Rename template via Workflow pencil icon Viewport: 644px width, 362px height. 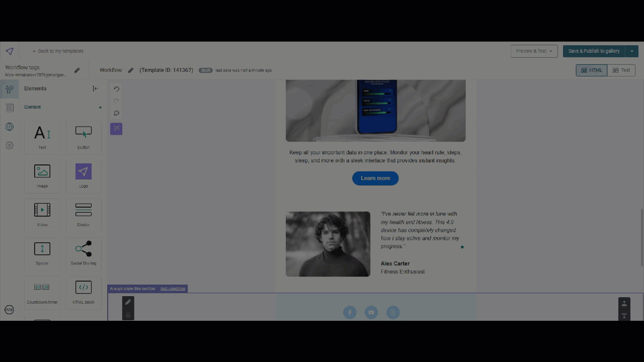[x=131, y=70]
